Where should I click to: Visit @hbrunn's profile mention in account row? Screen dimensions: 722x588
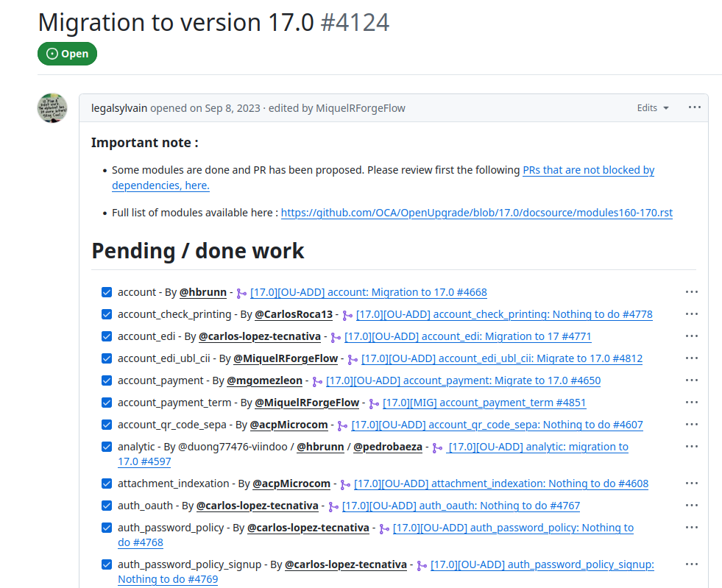click(203, 292)
